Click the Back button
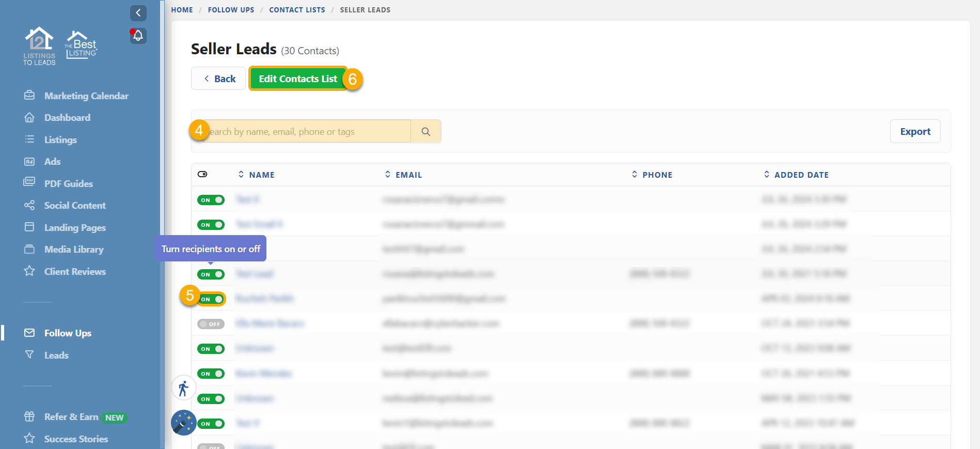Screen dimensions: 980x449 218,79
